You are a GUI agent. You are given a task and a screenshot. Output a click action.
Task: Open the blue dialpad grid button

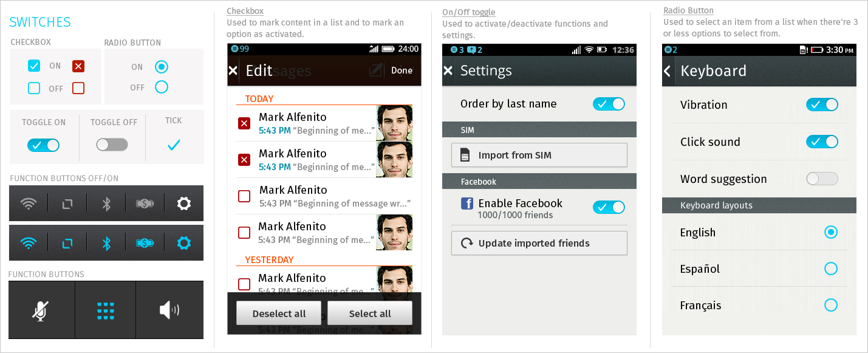point(106,310)
